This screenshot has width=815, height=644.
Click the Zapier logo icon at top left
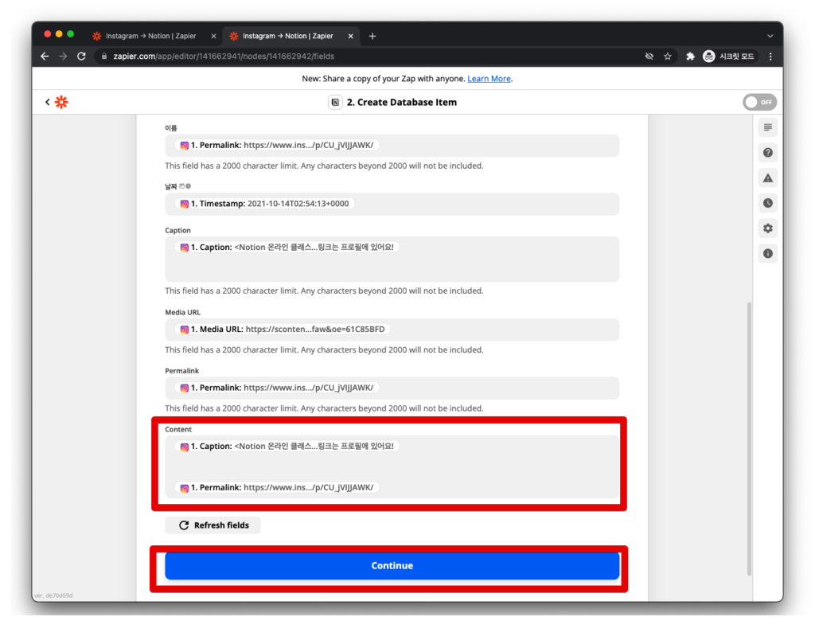pyautogui.click(x=61, y=102)
